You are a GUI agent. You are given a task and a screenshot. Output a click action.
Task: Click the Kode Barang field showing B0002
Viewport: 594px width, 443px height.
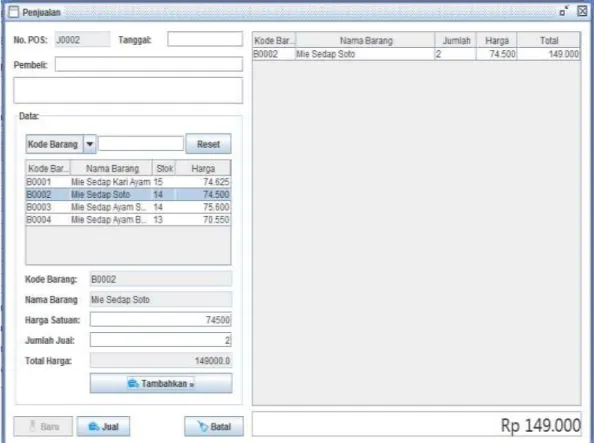pyautogui.click(x=161, y=279)
